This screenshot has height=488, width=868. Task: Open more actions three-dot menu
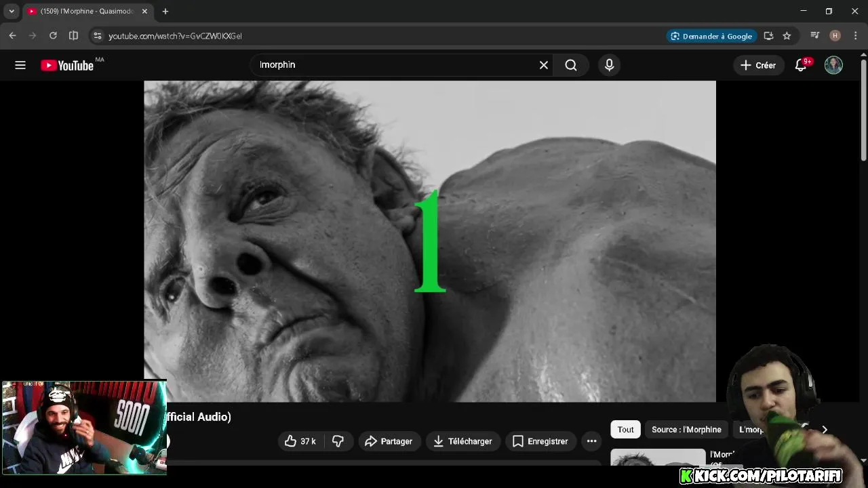[x=591, y=441]
